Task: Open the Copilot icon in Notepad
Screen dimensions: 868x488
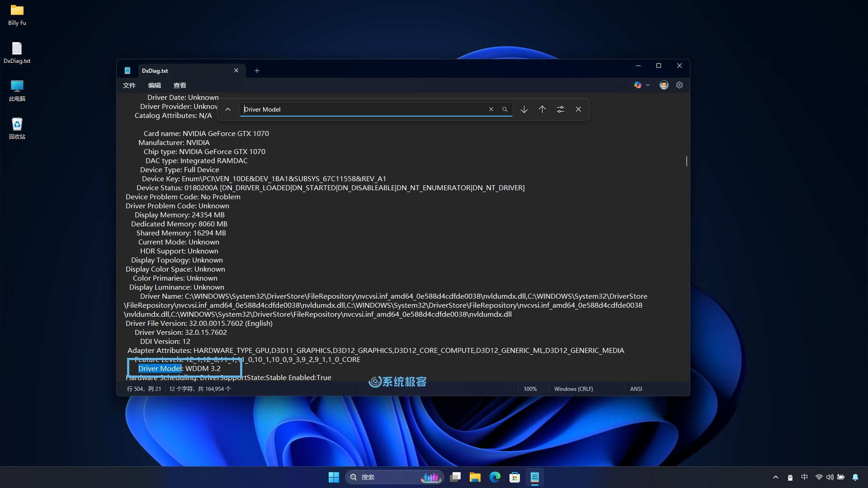Action: point(637,85)
